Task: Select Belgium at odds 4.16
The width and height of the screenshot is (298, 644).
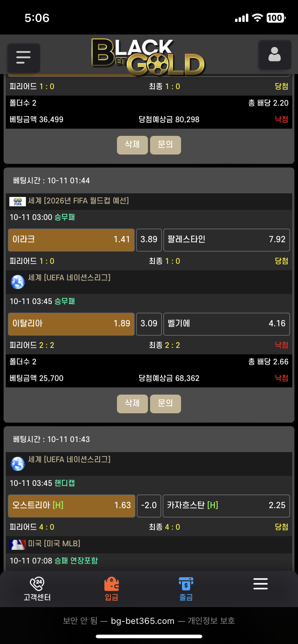Action: click(226, 324)
